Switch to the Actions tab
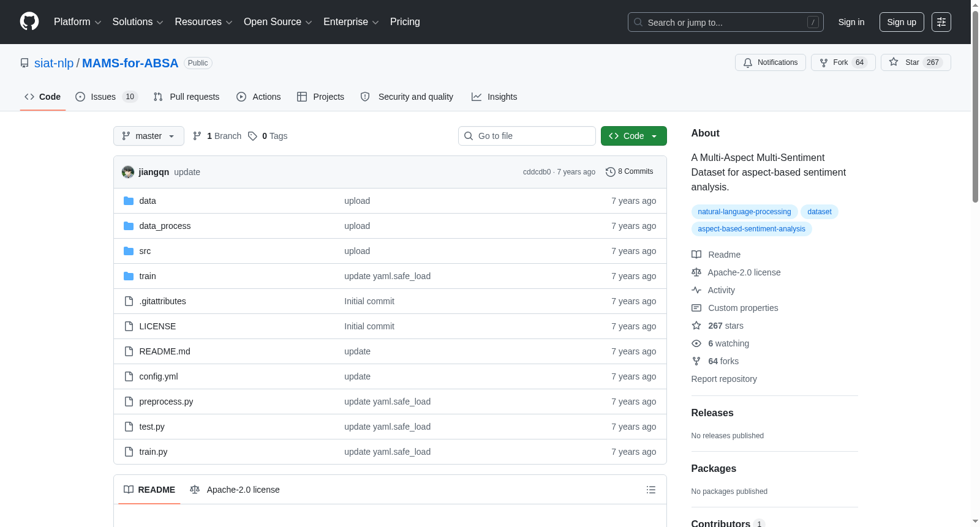Screen dimensions: 980x527 [x=258, y=97]
